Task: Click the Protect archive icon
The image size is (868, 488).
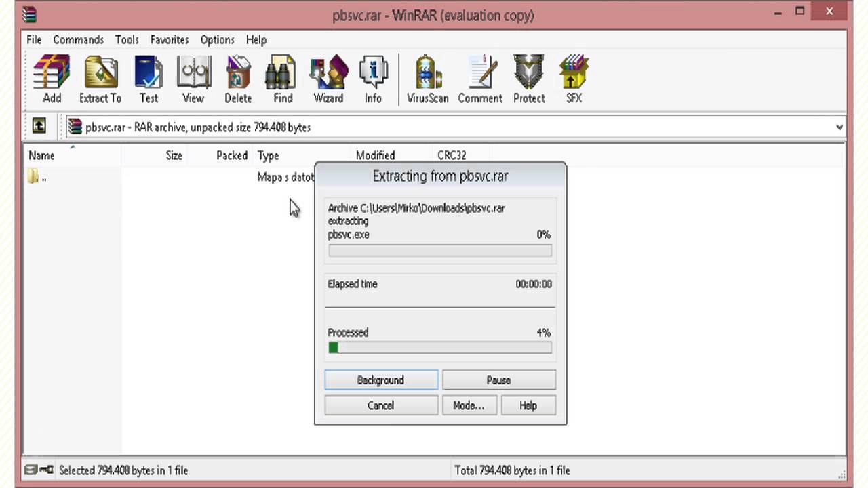Action: [529, 79]
